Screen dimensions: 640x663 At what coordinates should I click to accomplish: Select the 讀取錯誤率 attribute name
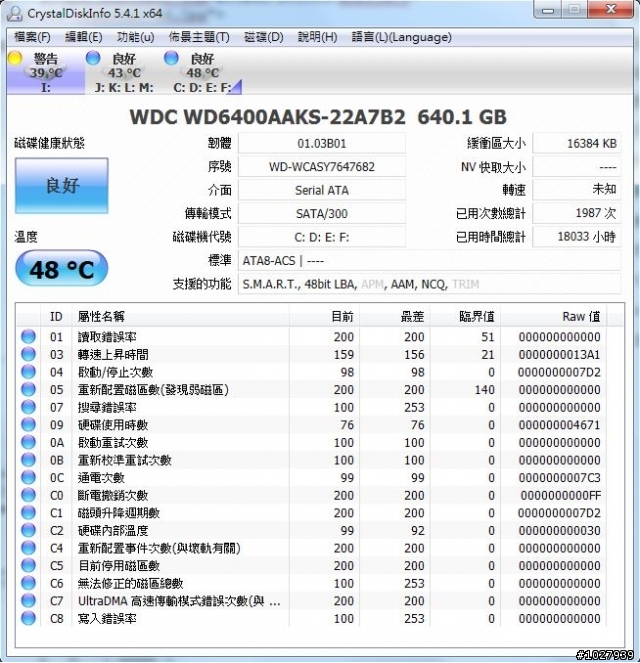(107, 337)
